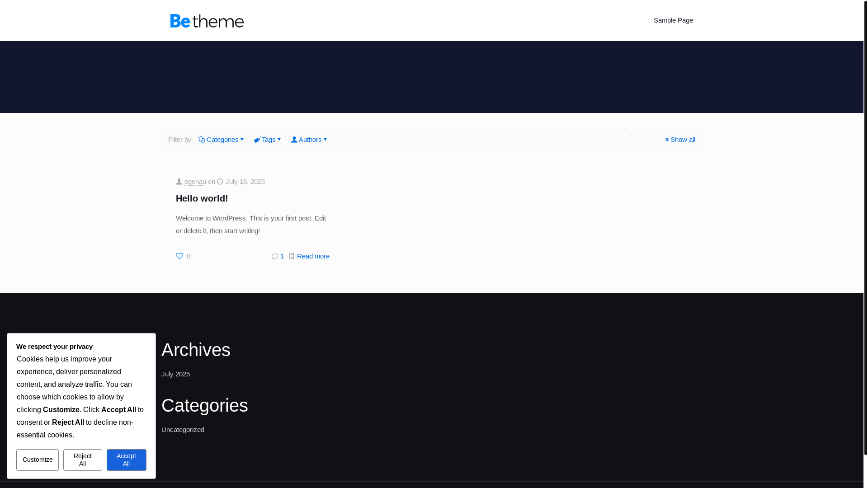Click the page vertical scrollbar thumb
Image resolution: width=868 pixels, height=488 pixels.
tap(866, 227)
